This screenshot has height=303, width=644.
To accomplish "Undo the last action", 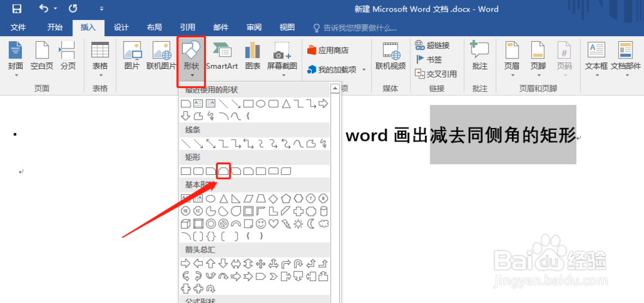I will (44, 8).
